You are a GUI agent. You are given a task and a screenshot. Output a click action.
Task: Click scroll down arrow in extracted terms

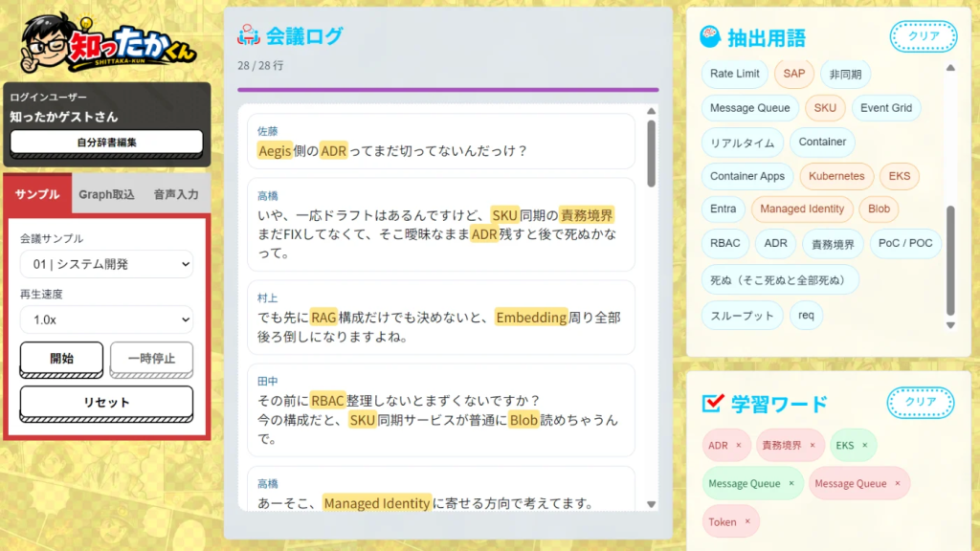[x=950, y=325]
